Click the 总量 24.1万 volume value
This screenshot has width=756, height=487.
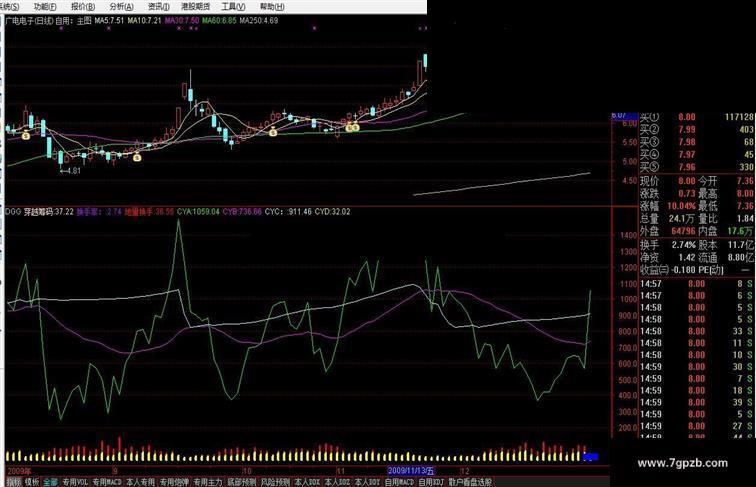[682, 219]
